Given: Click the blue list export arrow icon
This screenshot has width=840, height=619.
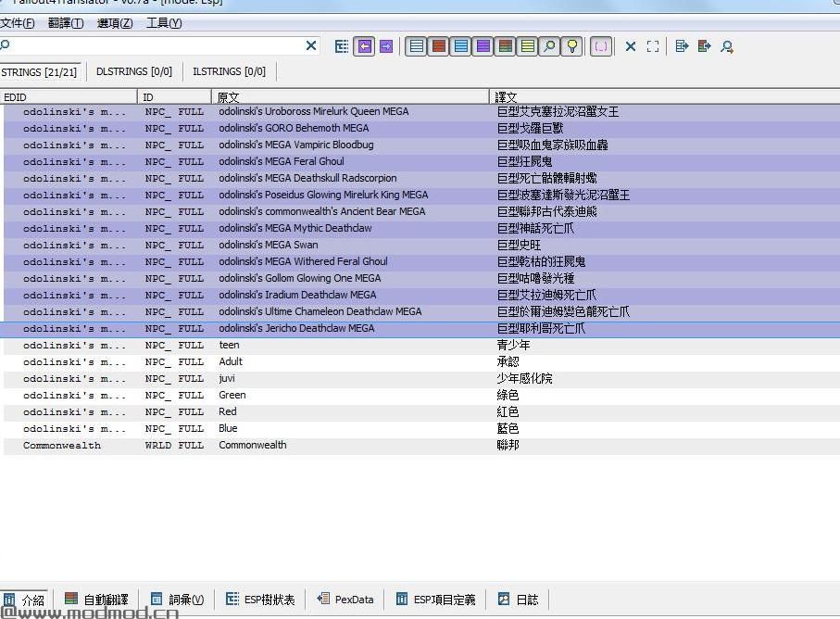Looking at the screenshot, I should coord(682,46).
